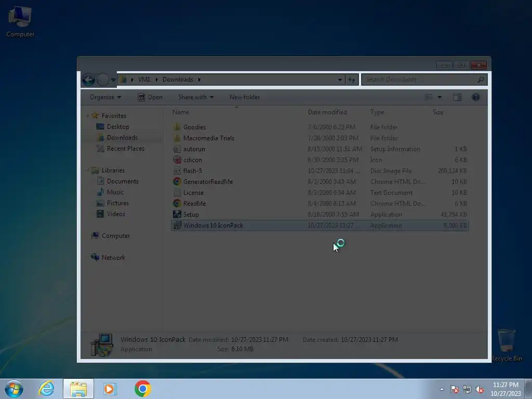
Task: Launch Internet Explorer from the taskbar
Action: pyautogui.click(x=46, y=389)
